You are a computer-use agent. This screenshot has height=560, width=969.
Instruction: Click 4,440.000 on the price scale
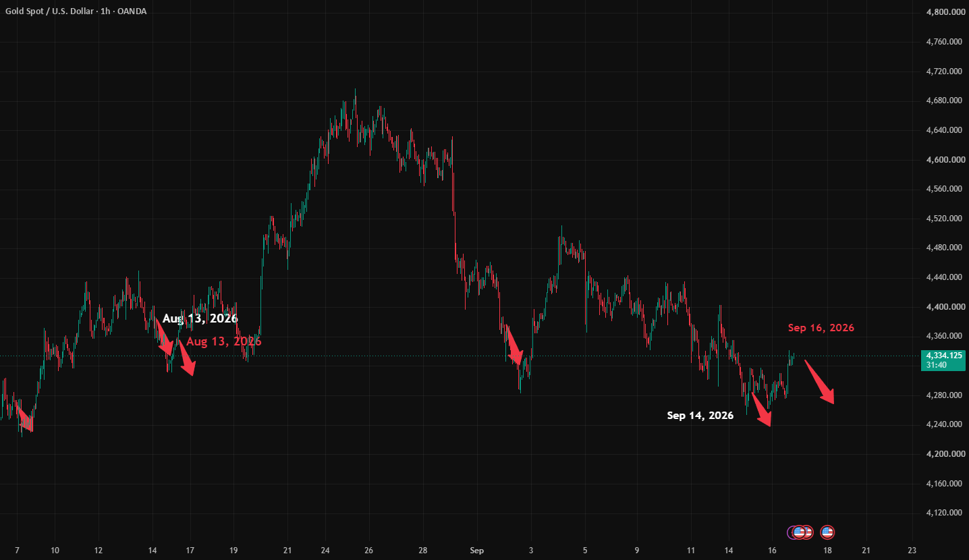[943, 277]
